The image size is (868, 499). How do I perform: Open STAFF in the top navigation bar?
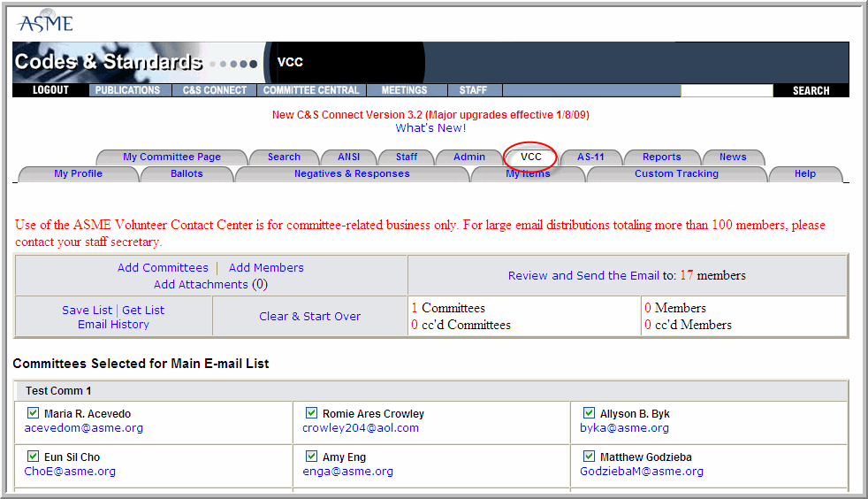[473, 90]
